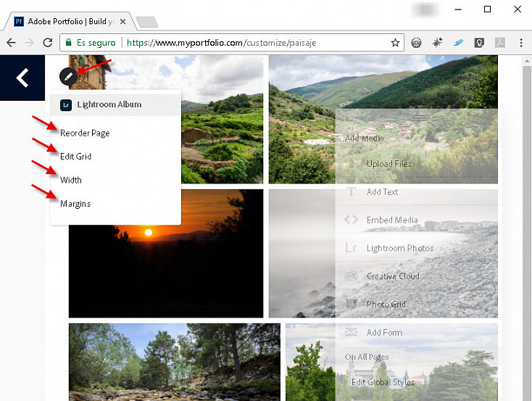Viewport: 532px width, 401px height.
Task: Open the Margins setting
Action: pyautogui.click(x=75, y=204)
